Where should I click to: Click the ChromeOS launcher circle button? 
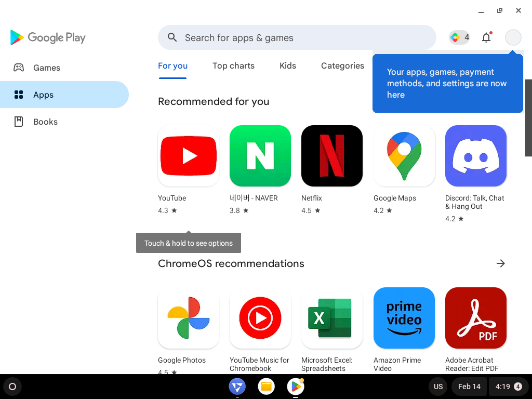tap(12, 387)
